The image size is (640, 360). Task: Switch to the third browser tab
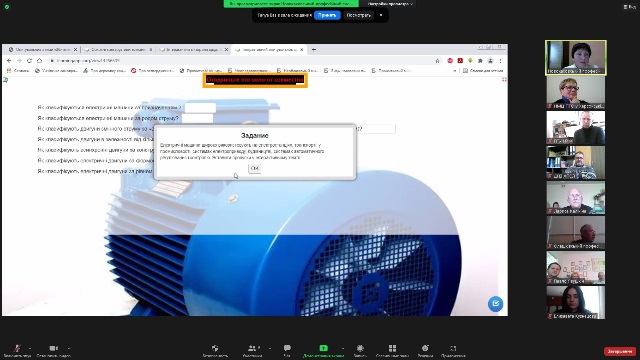click(x=193, y=49)
